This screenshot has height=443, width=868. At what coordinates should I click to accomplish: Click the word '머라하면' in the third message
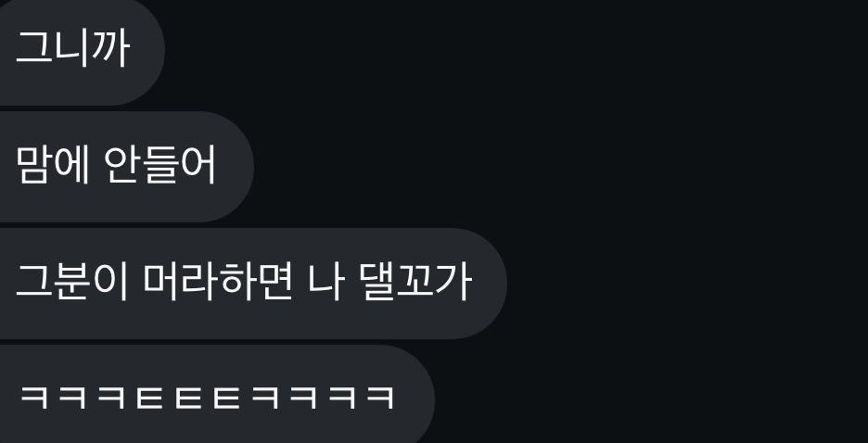(x=218, y=282)
